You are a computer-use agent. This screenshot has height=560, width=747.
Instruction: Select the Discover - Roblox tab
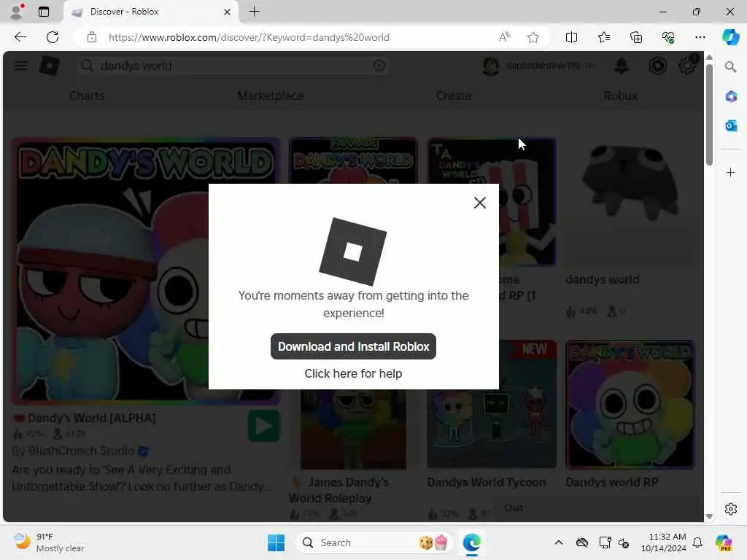pos(150,12)
